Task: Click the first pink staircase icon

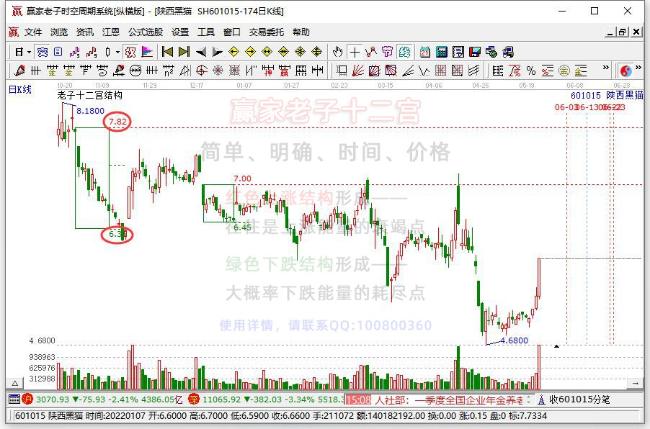Action: 75,52
